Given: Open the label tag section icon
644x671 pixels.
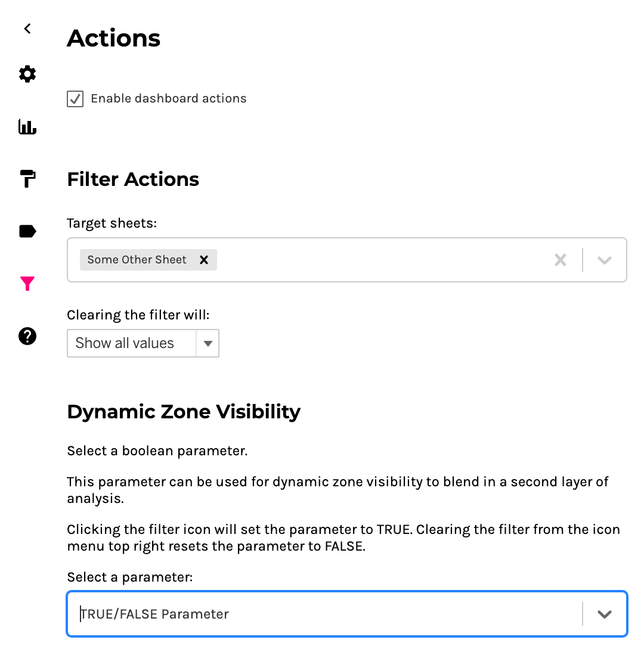Looking at the screenshot, I should [x=27, y=231].
